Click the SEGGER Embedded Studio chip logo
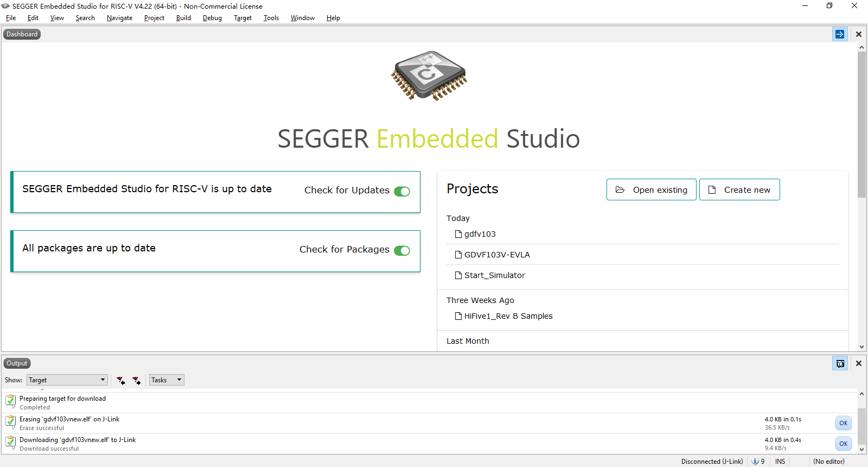The height and width of the screenshot is (467, 868). pyautogui.click(x=429, y=76)
